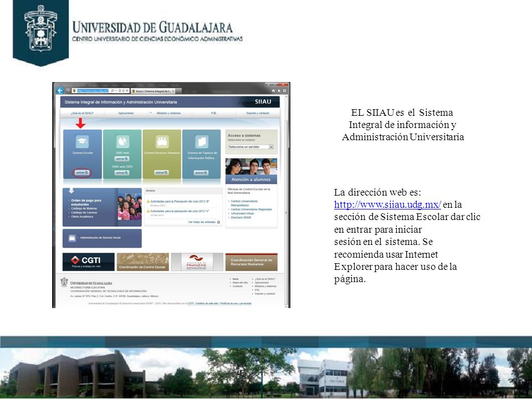Open Catálogo de Carreras link

click(x=84, y=213)
